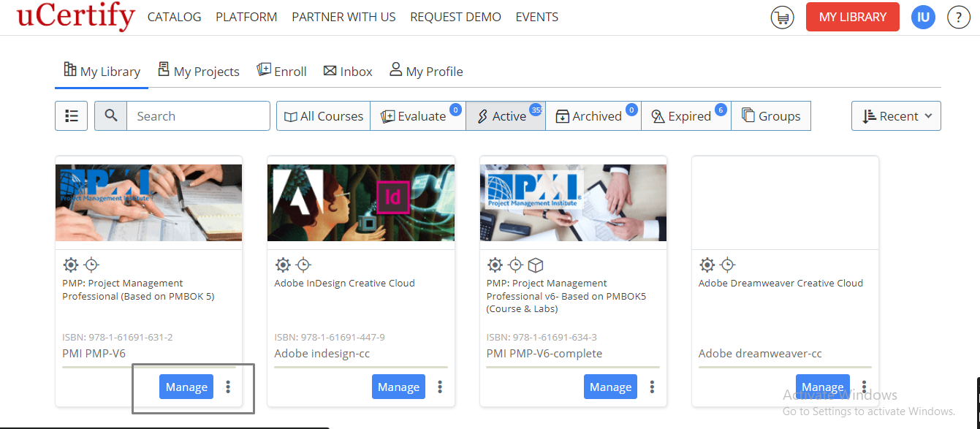Click REQUEST DEMO in the top navigation
980x429 pixels.
point(455,17)
